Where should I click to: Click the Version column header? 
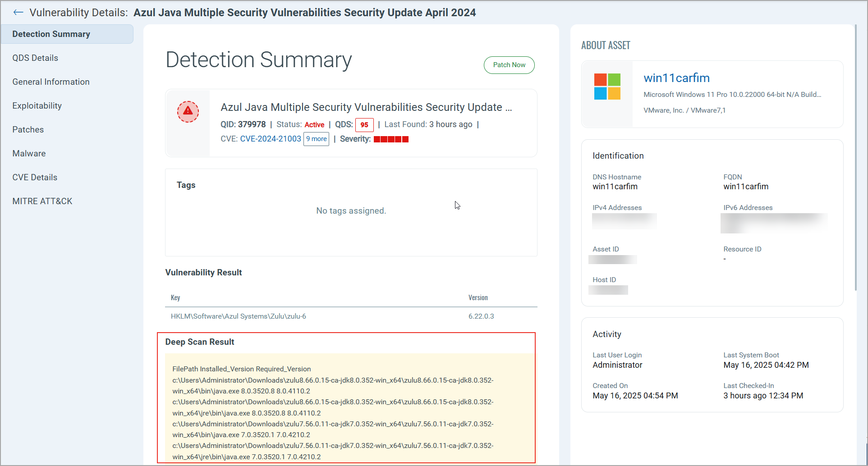(478, 297)
